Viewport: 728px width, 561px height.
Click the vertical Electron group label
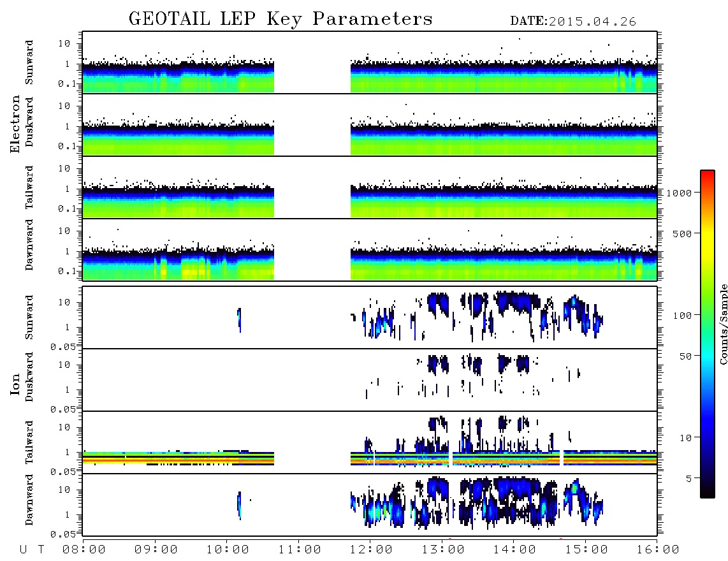[x=15, y=124]
